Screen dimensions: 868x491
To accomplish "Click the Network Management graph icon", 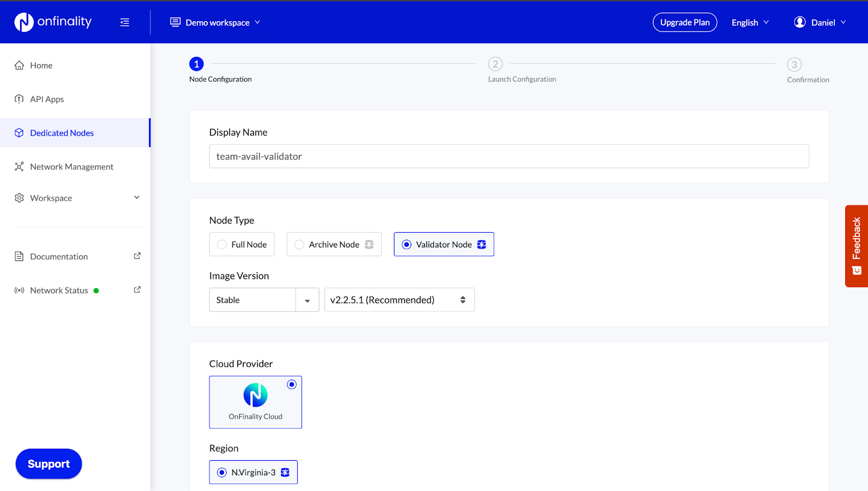I will [20, 167].
